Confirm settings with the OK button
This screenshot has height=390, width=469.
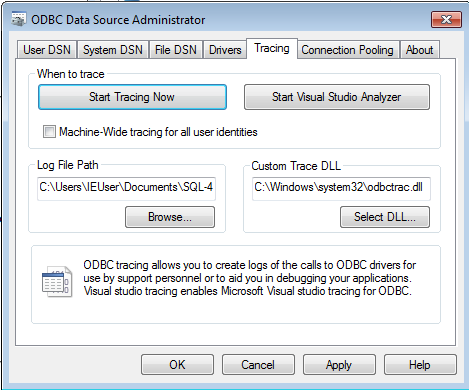(177, 365)
